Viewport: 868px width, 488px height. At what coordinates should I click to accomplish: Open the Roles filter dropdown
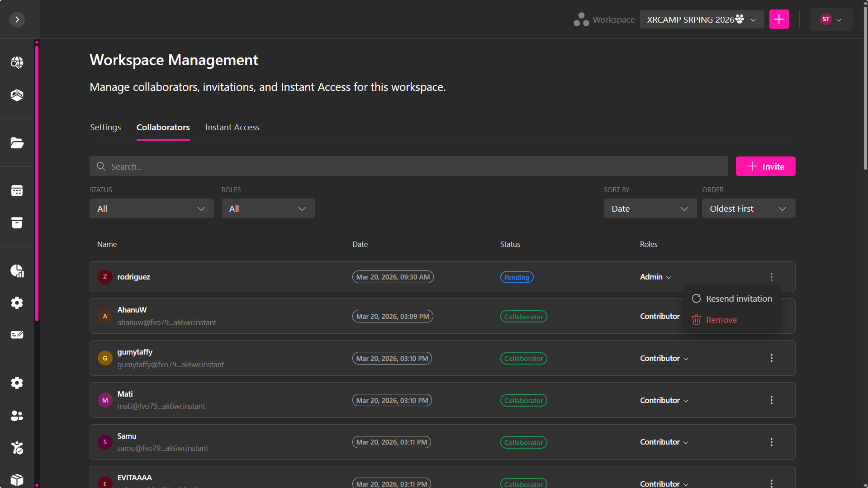click(268, 208)
